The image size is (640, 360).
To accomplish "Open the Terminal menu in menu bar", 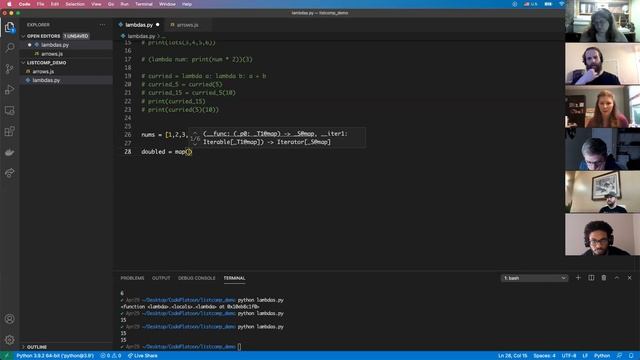I will (144, 4).
